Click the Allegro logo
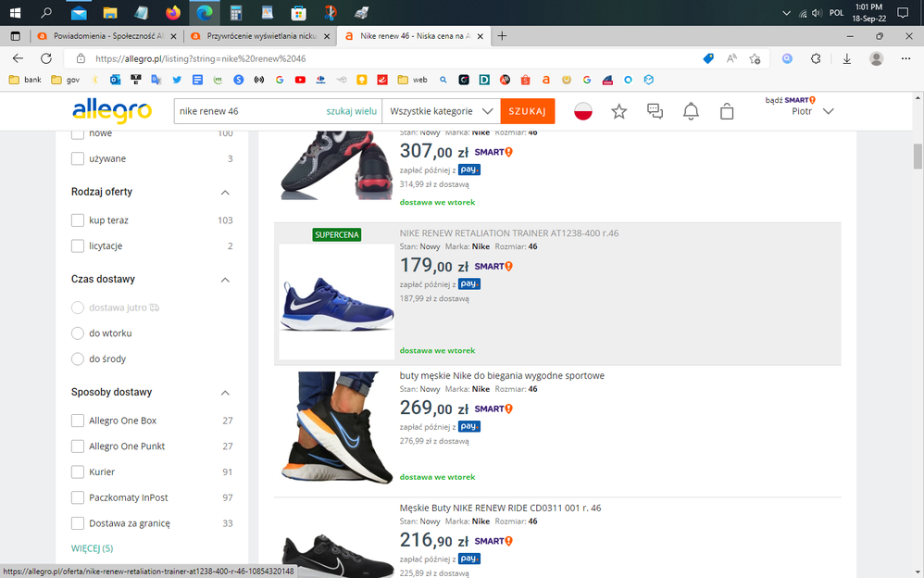 coord(111,110)
